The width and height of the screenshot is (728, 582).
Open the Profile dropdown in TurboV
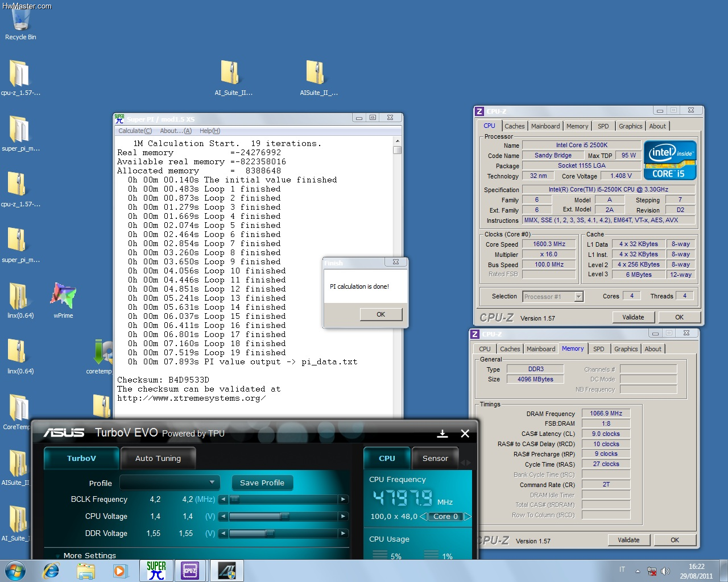pyautogui.click(x=169, y=483)
